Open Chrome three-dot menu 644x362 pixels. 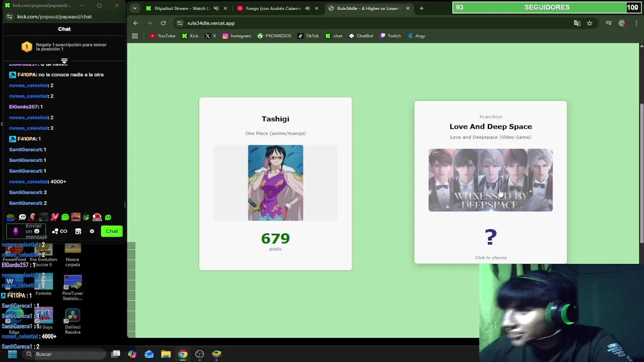[x=636, y=23]
